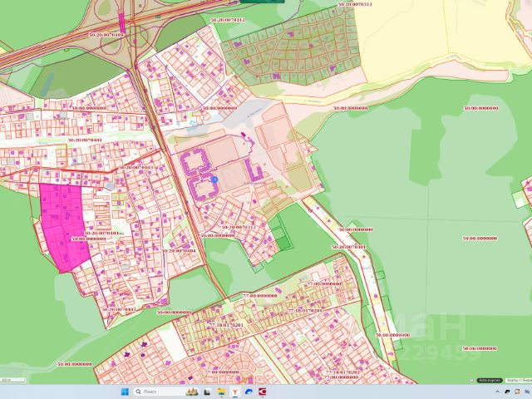Open File Explorer from the taskbar
Screen dimensions: 532x399
tap(221, 392)
